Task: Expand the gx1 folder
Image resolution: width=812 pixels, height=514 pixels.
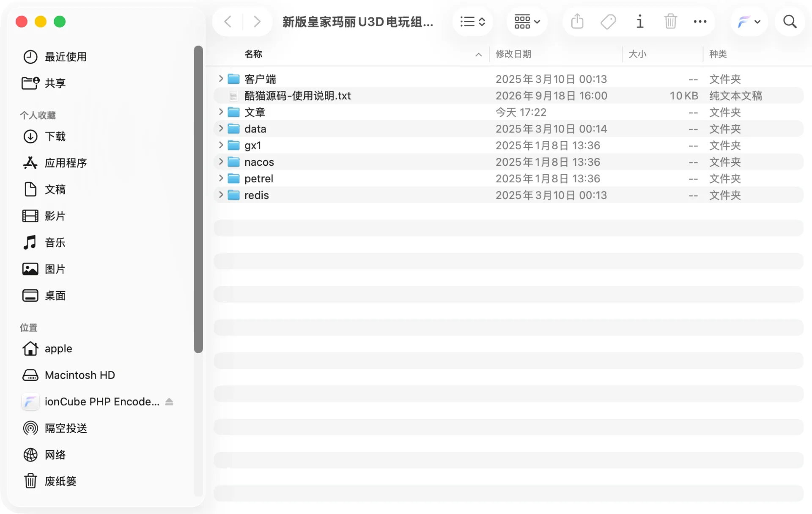Action: coord(220,145)
